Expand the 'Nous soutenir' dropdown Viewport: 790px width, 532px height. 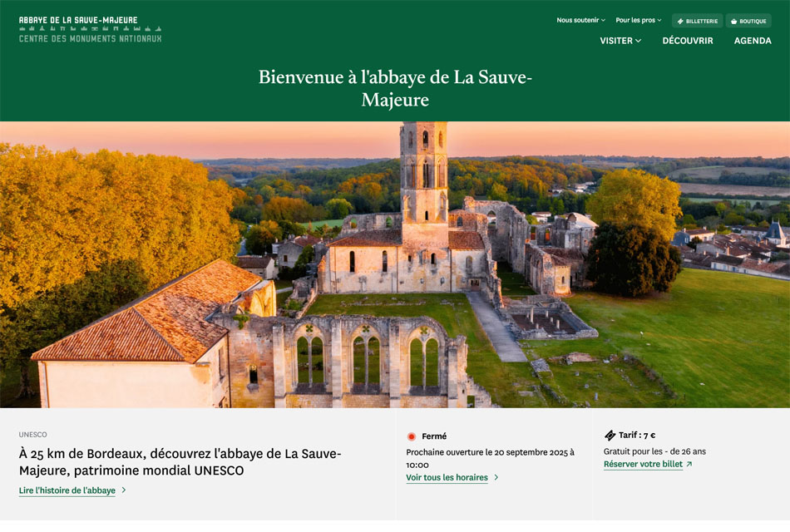581,20
